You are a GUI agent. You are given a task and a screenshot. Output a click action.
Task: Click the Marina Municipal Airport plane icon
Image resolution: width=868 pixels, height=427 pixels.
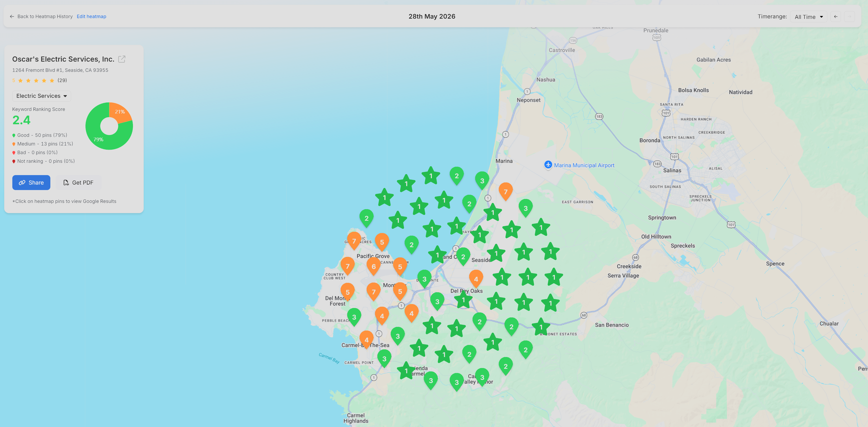click(x=548, y=165)
